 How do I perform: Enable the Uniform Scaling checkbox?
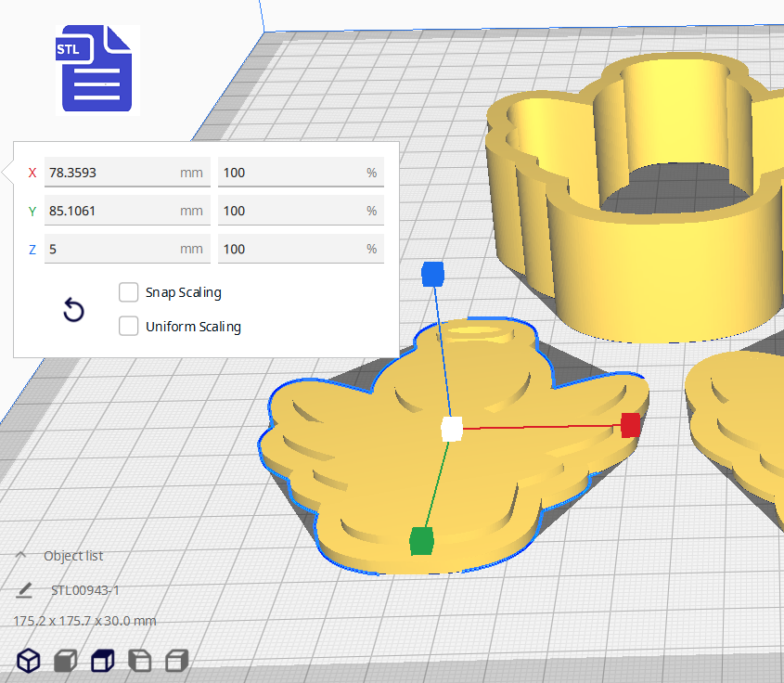(x=129, y=327)
